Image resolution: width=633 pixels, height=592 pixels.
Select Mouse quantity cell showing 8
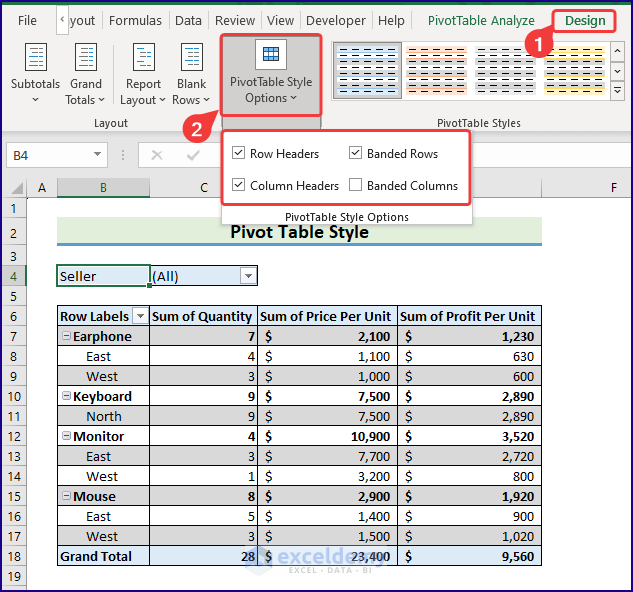click(203, 496)
